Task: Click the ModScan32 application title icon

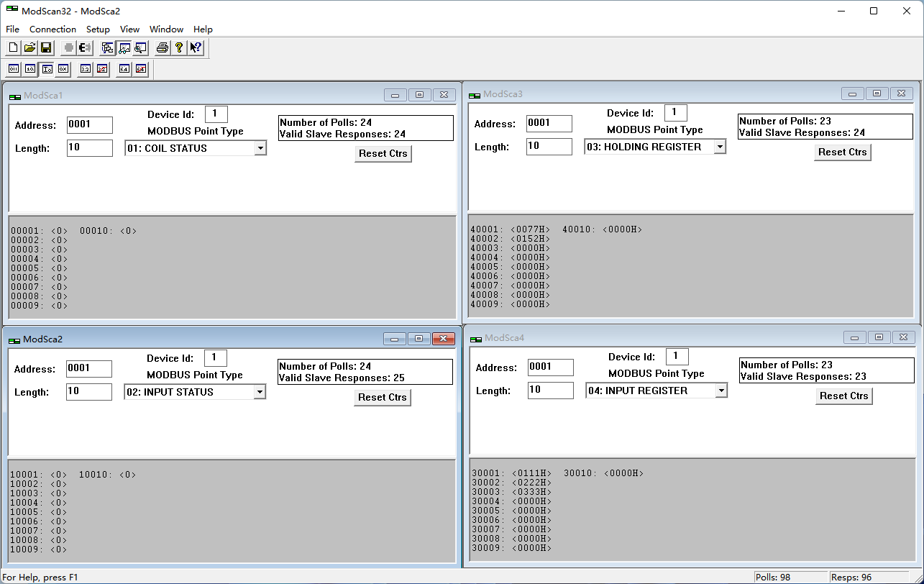Action: pyautogui.click(x=12, y=10)
